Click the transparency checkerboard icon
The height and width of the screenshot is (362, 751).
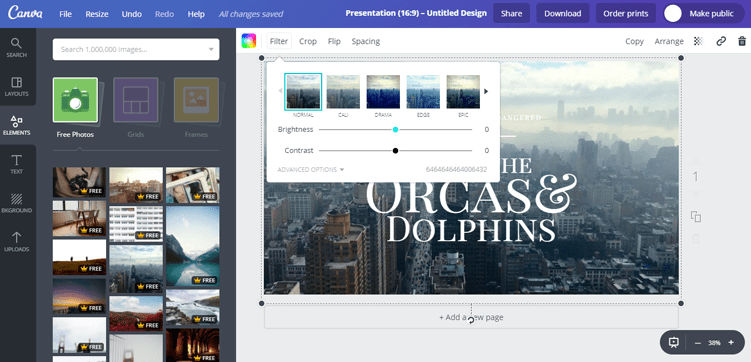(698, 41)
